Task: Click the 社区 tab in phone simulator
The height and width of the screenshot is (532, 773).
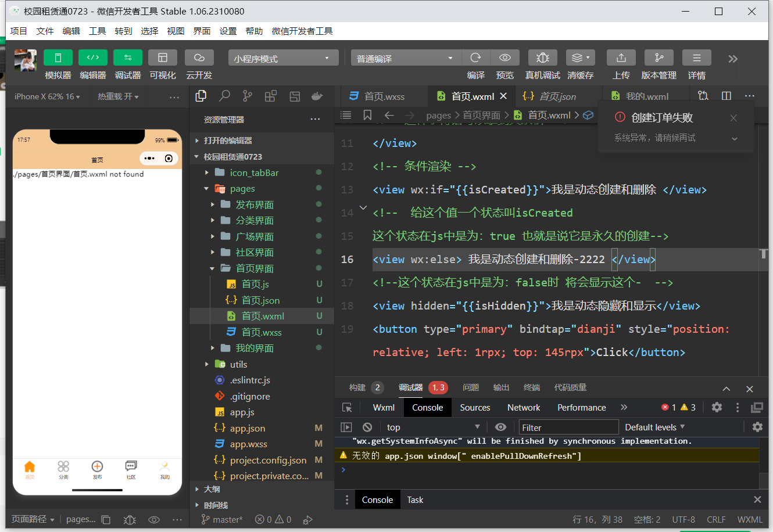Action: 131,469
